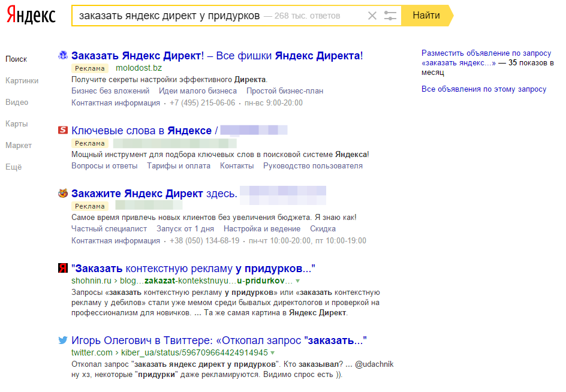Open the Yandex logo homepage
Viewport: 566px width, 392px height.
pyautogui.click(x=31, y=15)
